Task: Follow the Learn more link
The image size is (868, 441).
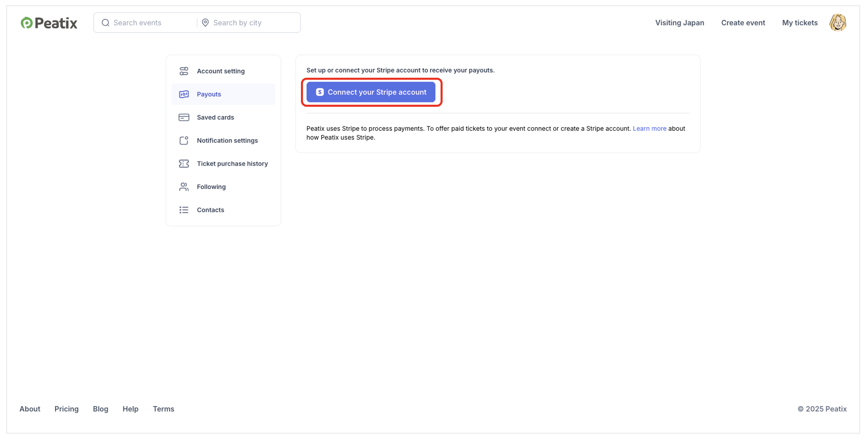Action: 649,128
